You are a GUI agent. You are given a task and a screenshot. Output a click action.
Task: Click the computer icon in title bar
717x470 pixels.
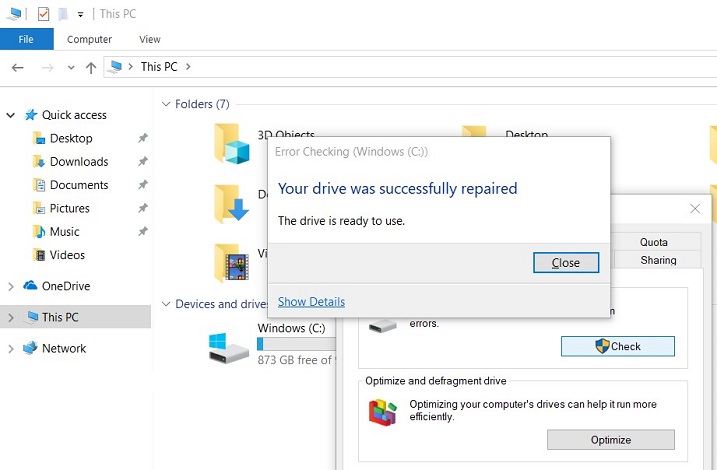(14, 14)
